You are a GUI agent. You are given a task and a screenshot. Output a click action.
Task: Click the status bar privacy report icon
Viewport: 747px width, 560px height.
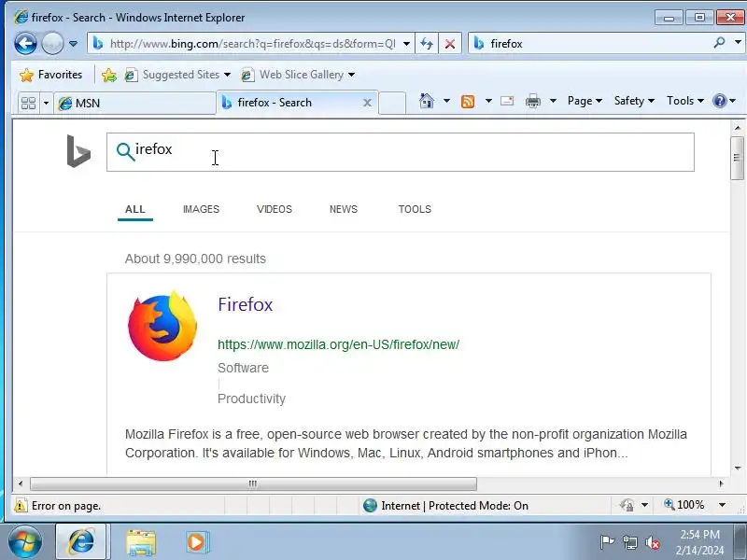click(627, 505)
